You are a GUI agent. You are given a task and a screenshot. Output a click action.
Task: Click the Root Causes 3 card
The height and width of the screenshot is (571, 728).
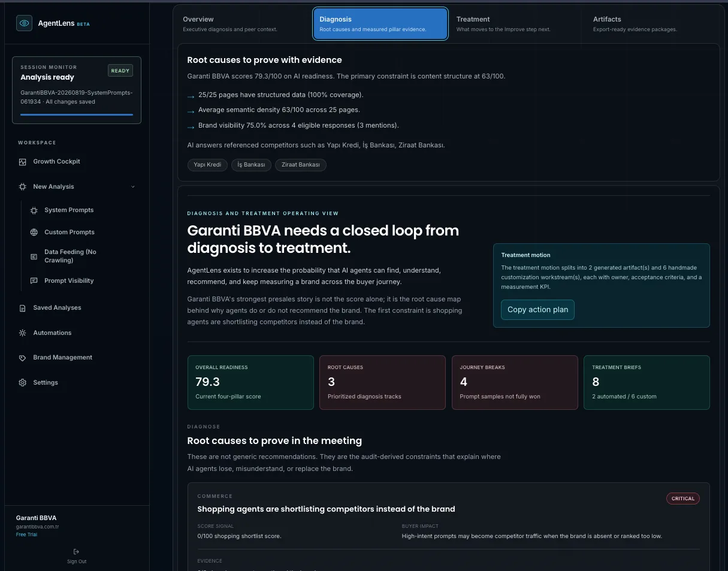[x=382, y=383]
